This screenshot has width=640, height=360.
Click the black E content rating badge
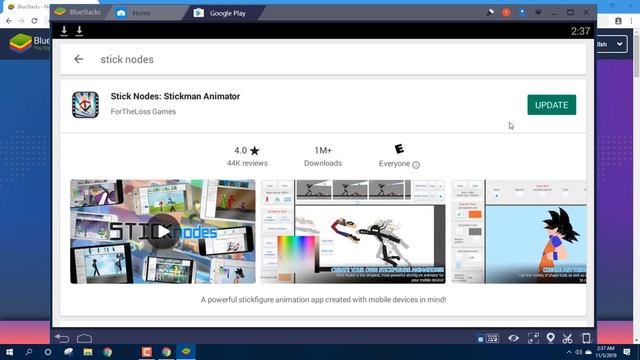[399, 149]
